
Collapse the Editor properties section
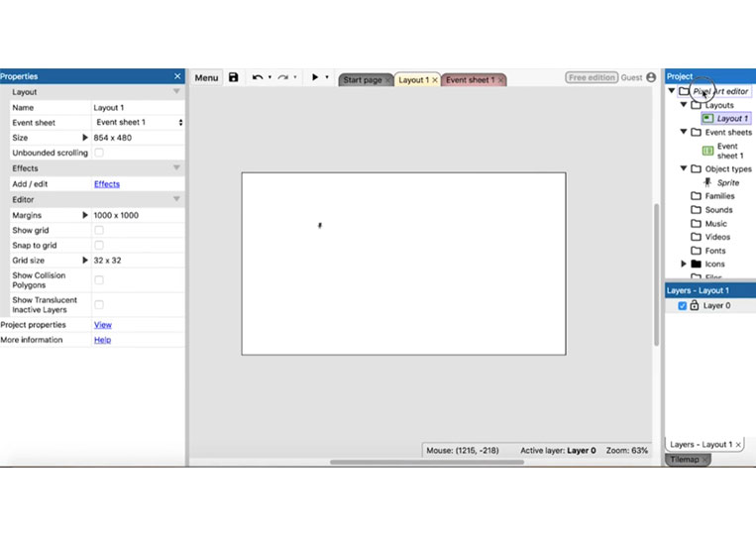[176, 199]
